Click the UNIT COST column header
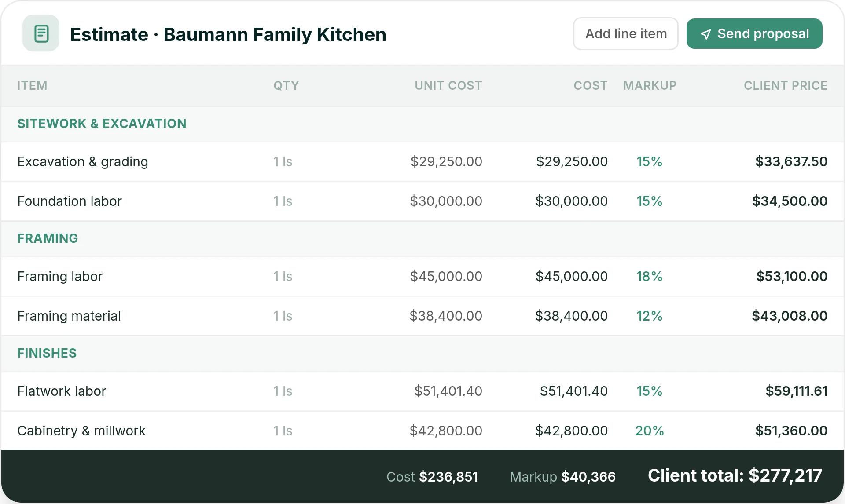The image size is (845, 504). [448, 85]
